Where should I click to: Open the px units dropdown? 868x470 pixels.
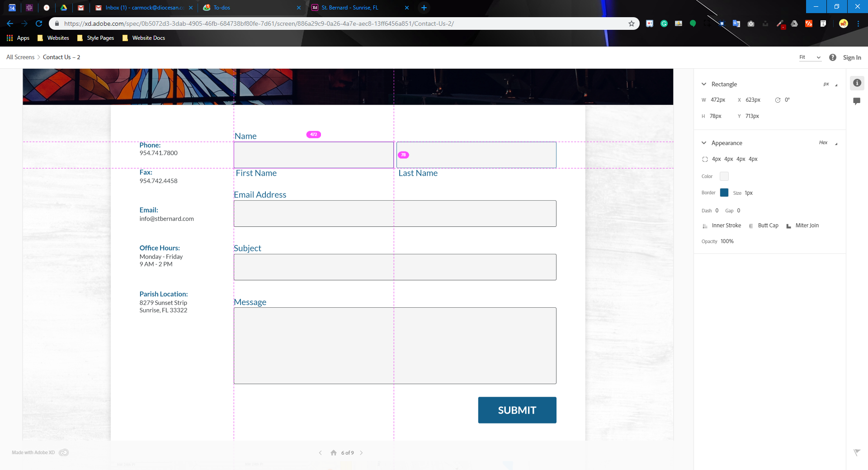tap(830, 85)
